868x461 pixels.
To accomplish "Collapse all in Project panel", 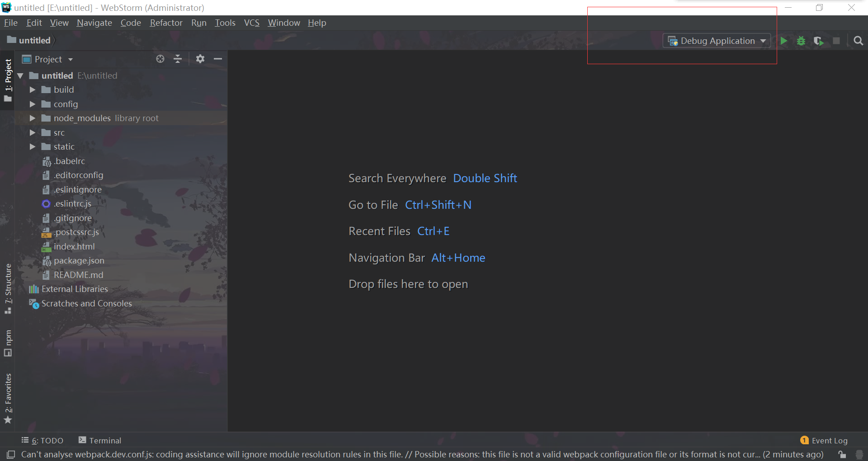I will pyautogui.click(x=178, y=59).
